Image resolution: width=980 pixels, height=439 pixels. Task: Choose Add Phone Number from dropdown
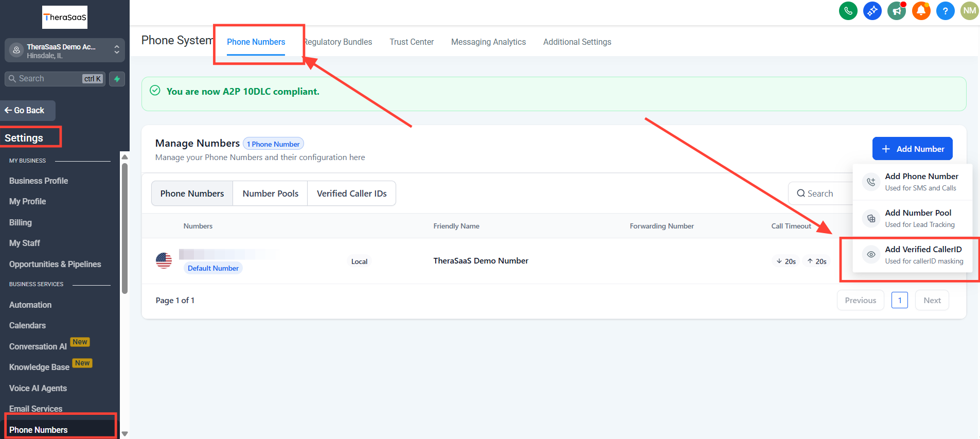pos(912,182)
